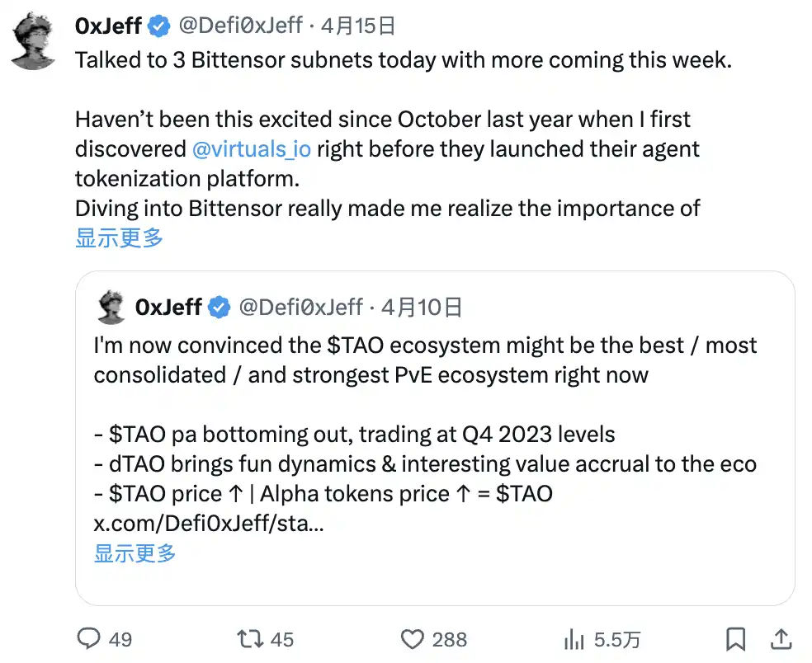Click the verified badge beside top 0xJeff
The height and width of the screenshot is (663, 812).
(x=159, y=26)
